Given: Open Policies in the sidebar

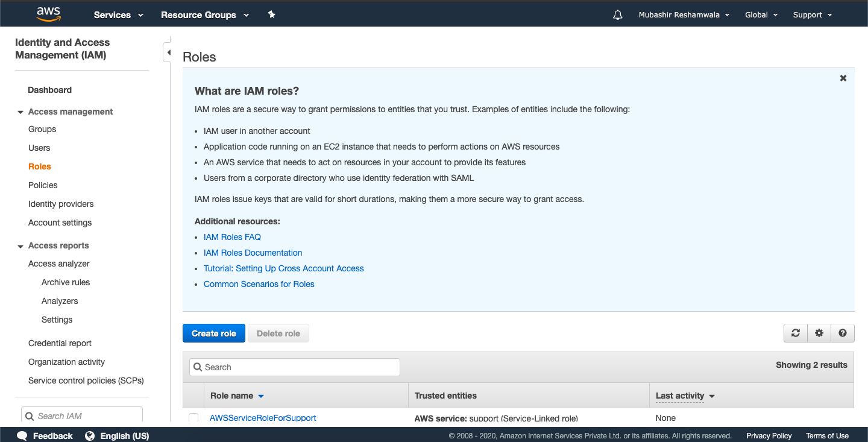Looking at the screenshot, I should 43,185.
